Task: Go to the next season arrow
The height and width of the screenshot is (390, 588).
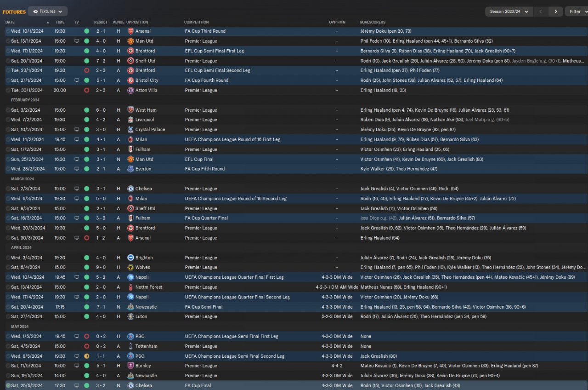Action: coord(556,11)
